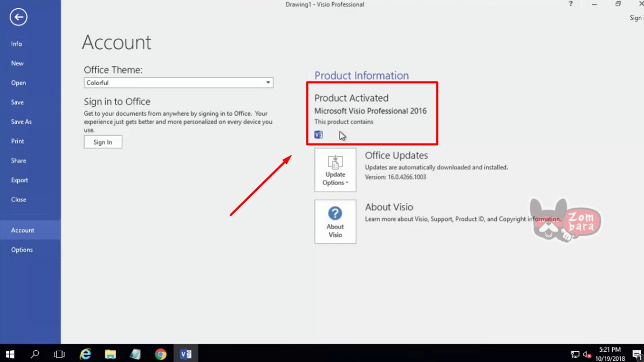
Task: Click the 'Version: 16.0.4266.1003' text
Action: pos(395,177)
